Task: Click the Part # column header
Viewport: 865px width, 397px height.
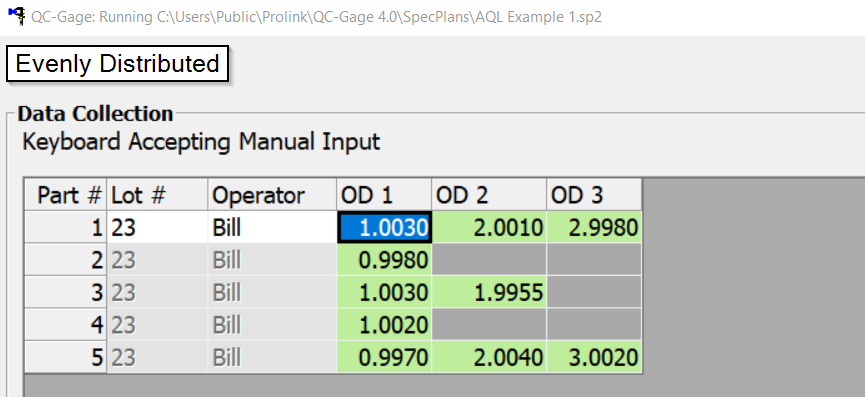Action: [x=66, y=195]
